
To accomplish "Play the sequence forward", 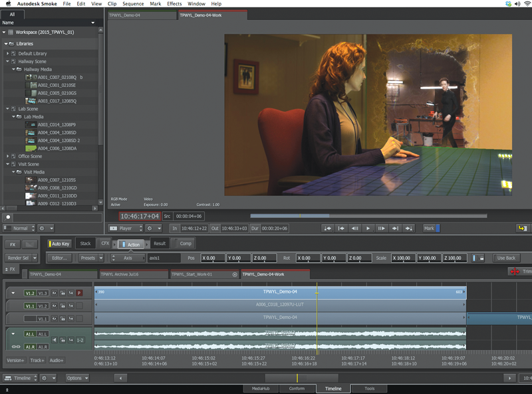I will pyautogui.click(x=368, y=229).
